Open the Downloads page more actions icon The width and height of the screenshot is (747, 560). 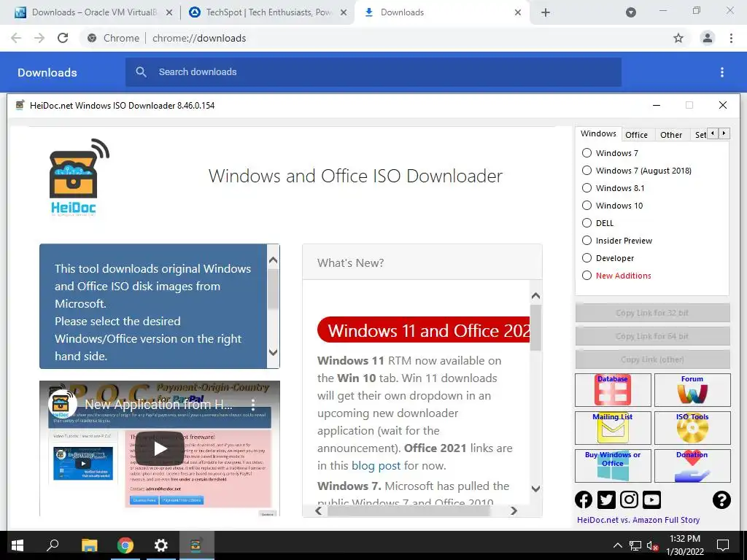pos(722,72)
